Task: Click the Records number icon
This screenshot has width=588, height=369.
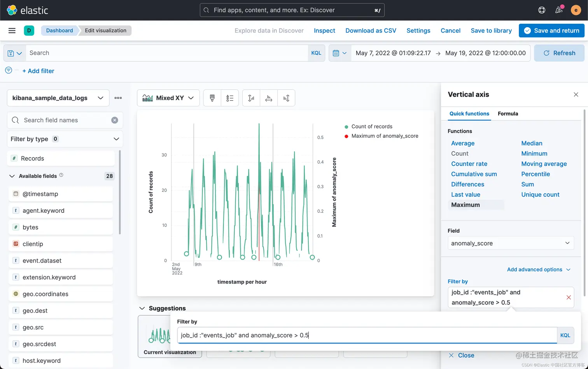Action: click(14, 158)
